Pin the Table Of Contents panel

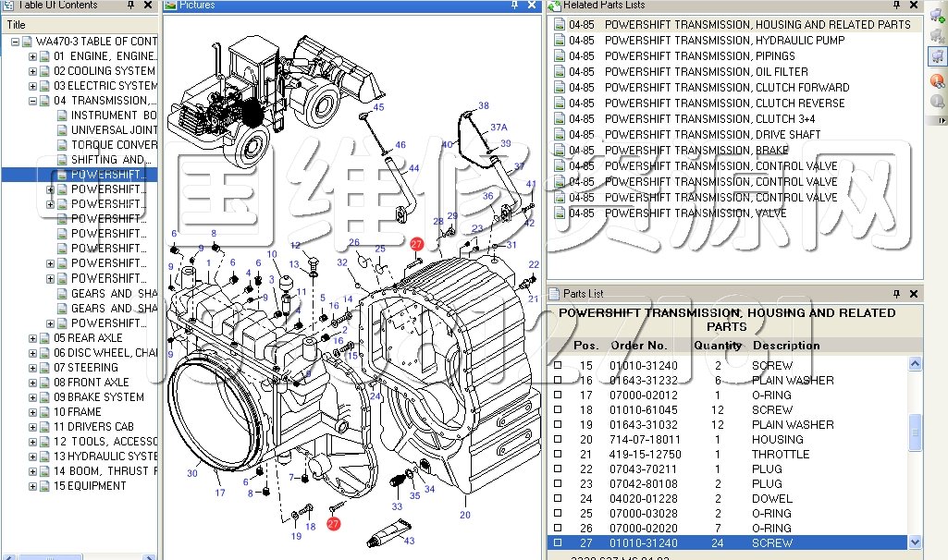click(130, 6)
